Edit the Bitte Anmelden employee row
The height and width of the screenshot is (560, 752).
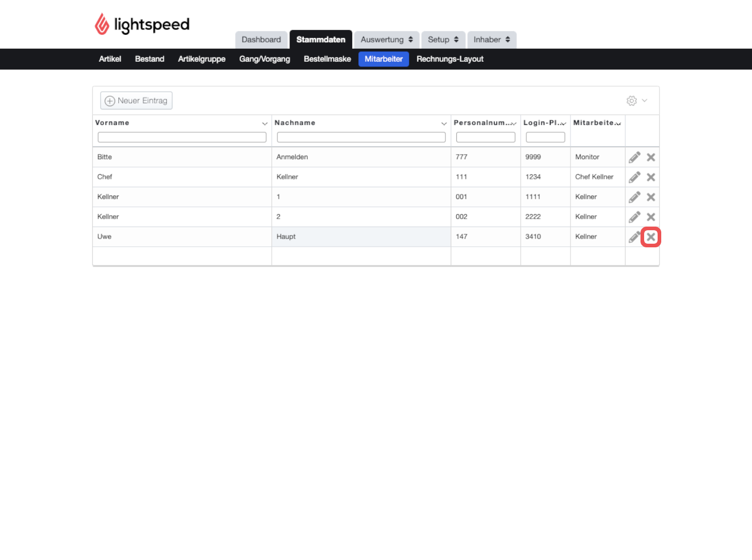[x=634, y=157]
